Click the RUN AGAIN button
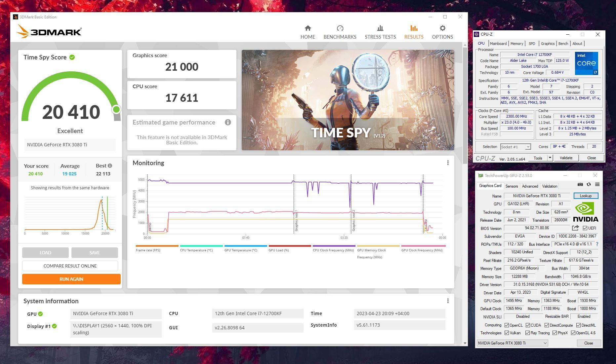This screenshot has width=616, height=364. click(71, 279)
